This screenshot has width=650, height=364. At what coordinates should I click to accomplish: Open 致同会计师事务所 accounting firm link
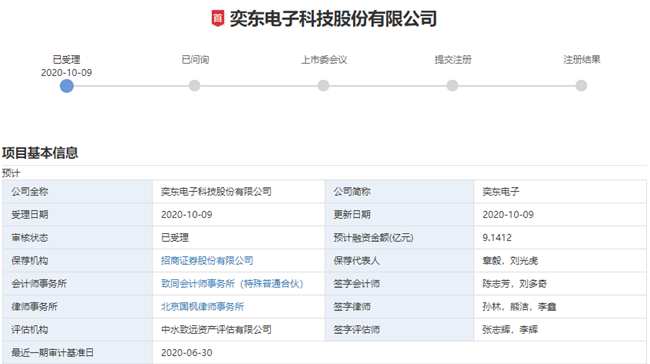pos(232,284)
